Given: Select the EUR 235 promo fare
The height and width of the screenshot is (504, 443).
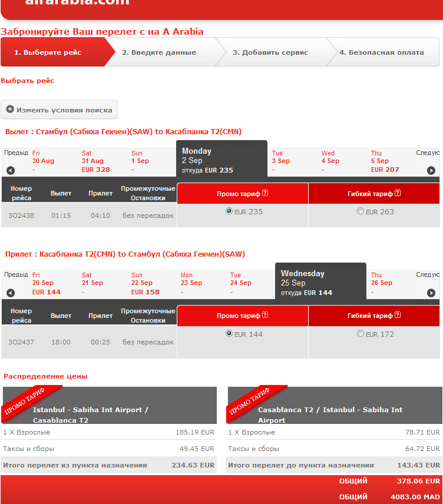Looking at the screenshot, I should click(x=229, y=211).
